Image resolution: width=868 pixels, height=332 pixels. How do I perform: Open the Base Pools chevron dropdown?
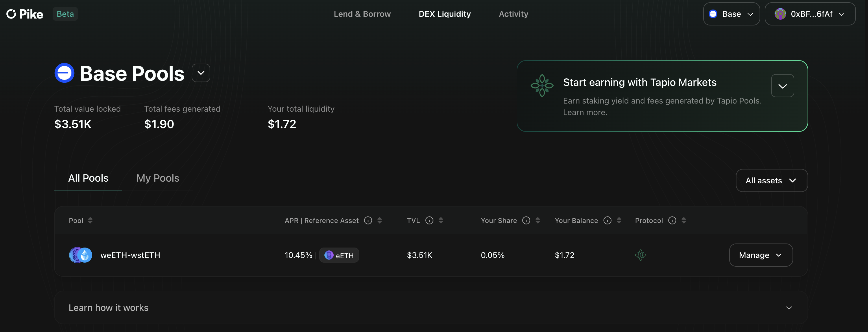[x=201, y=73]
